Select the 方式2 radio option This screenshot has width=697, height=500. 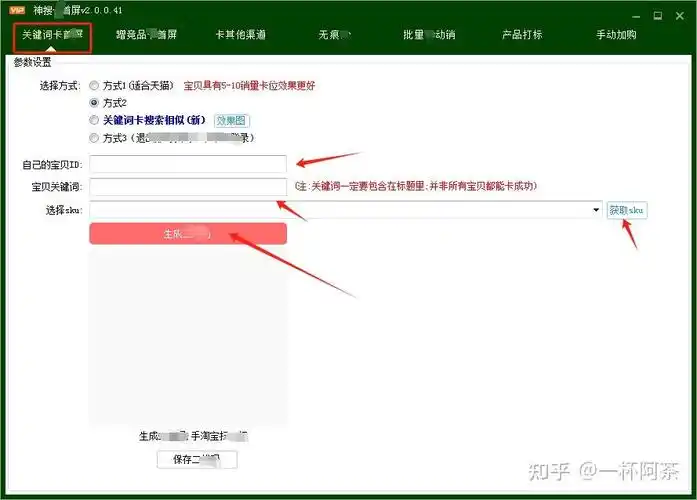click(94, 103)
